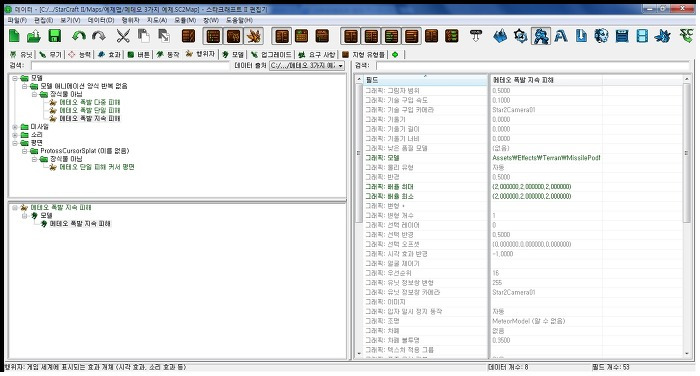
Task: Collapse the ProtossCursorSplat folder
Action: [x=25, y=151]
